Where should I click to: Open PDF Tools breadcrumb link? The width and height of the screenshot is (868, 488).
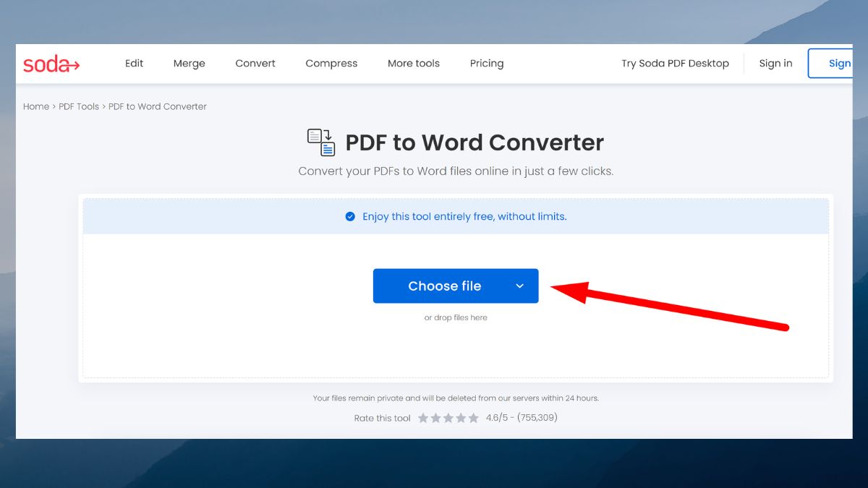click(79, 106)
